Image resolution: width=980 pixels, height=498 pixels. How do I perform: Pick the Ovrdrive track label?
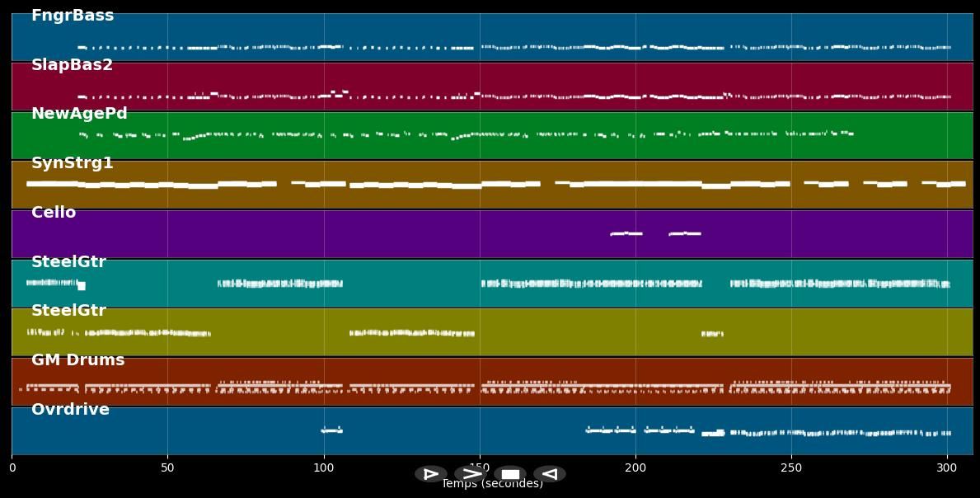(70, 410)
